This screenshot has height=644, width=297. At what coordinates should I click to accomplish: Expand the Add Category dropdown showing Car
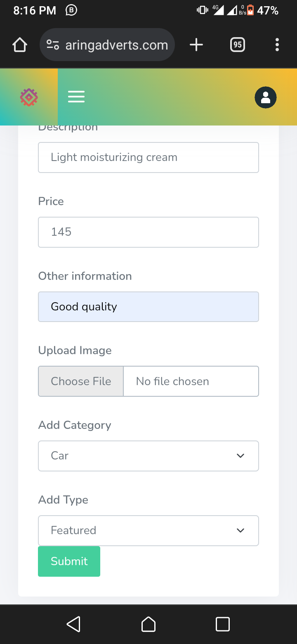(148, 456)
